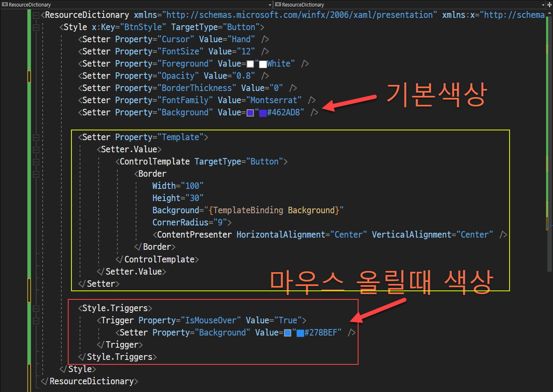
Task: Click the XML tag icon in right pane's breadcrumb bar
Action: [x=278, y=5]
